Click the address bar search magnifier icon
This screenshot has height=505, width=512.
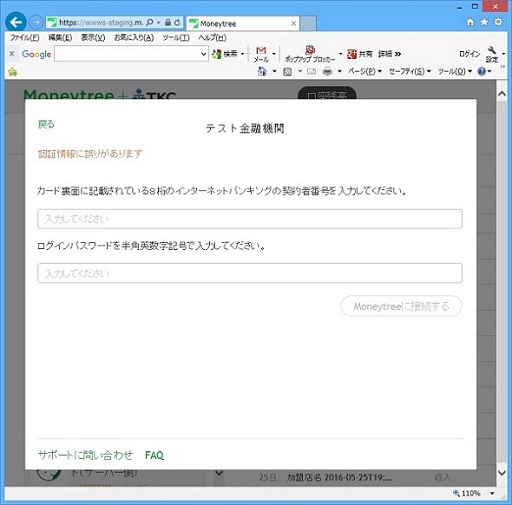coord(150,22)
